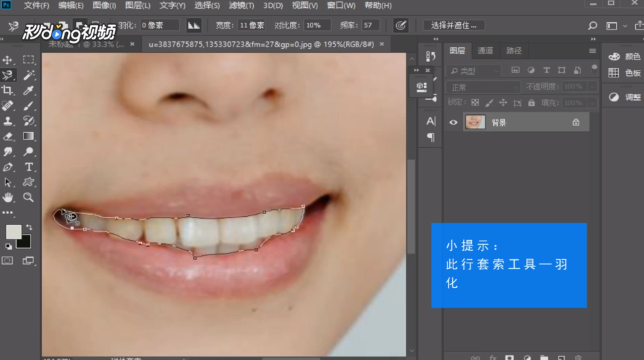This screenshot has width=644, height=360.
Task: Open the layer filter 类型 dropdown
Action: [474, 71]
